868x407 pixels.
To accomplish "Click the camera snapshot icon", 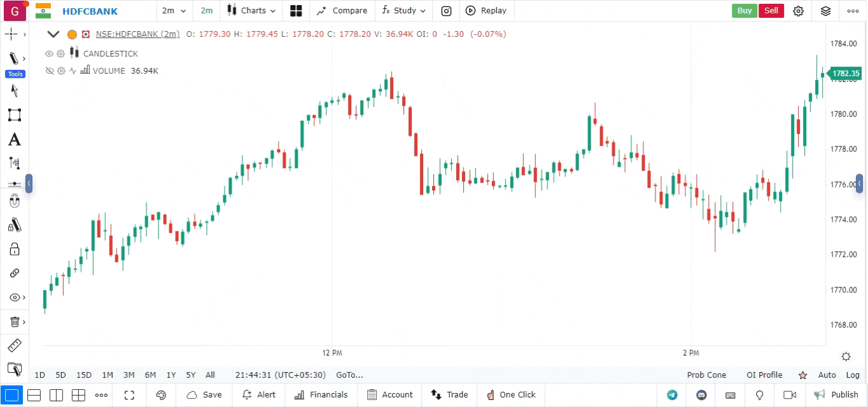I will [447, 11].
